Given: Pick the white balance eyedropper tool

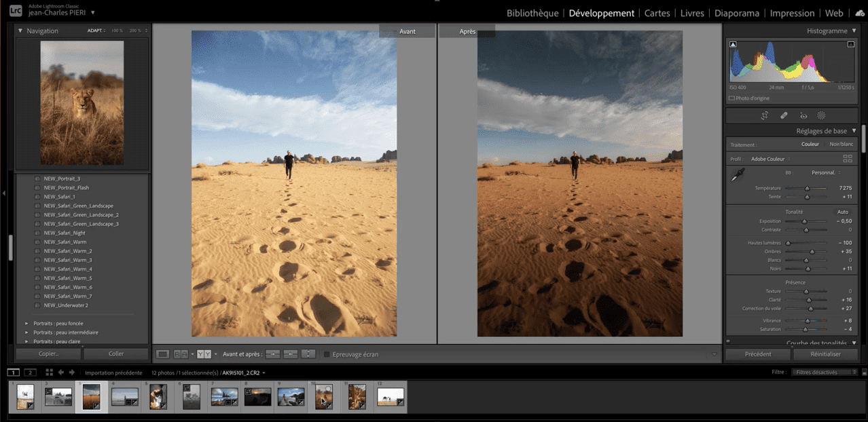Looking at the screenshot, I should point(736,176).
